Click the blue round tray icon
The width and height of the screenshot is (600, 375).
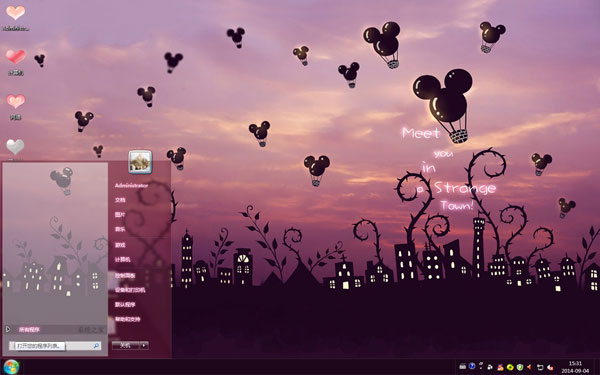pos(472,366)
